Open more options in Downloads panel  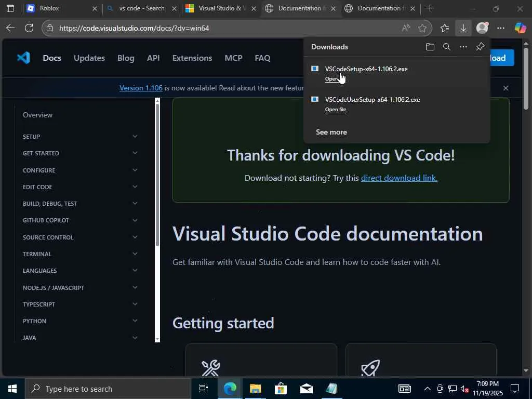click(x=463, y=47)
